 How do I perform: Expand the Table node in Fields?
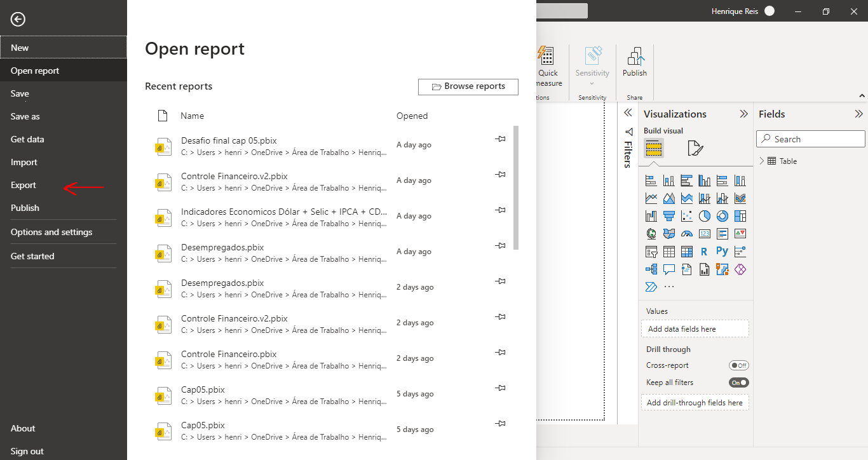click(x=762, y=161)
